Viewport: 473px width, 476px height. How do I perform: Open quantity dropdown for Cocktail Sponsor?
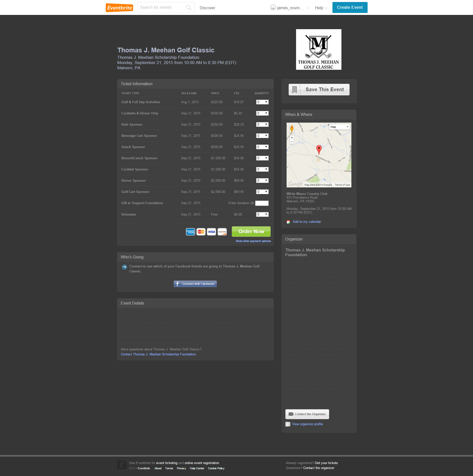pos(262,169)
